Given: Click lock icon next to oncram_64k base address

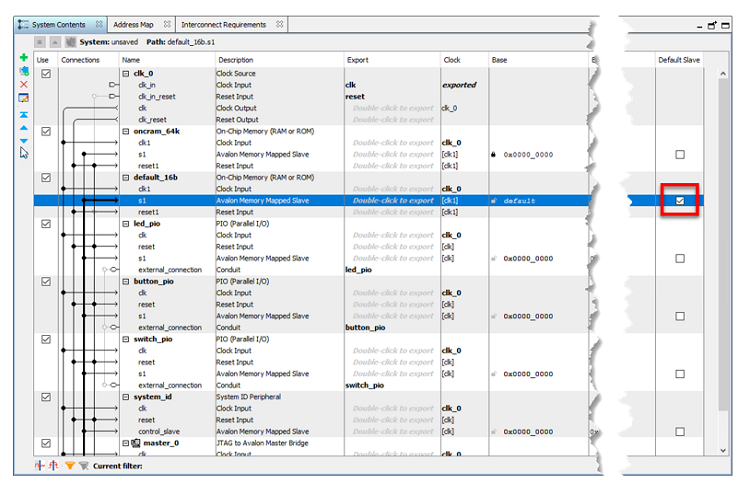Looking at the screenshot, I should [493, 154].
